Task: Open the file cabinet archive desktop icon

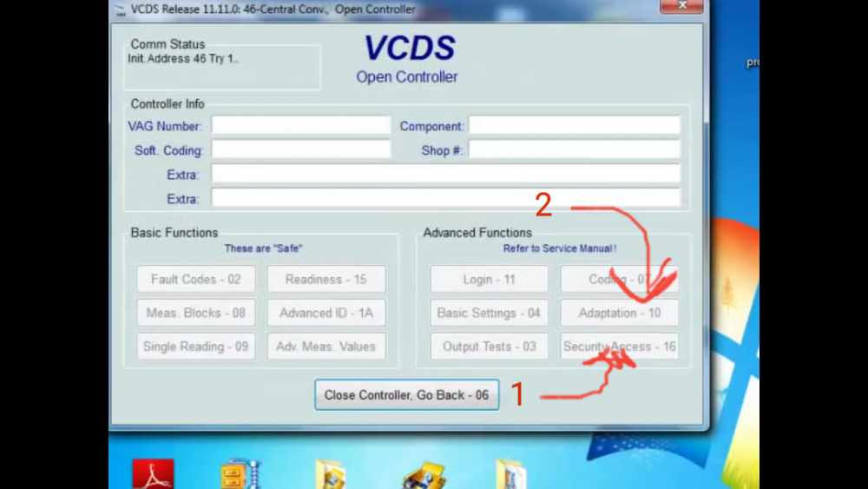Action: pyautogui.click(x=240, y=474)
